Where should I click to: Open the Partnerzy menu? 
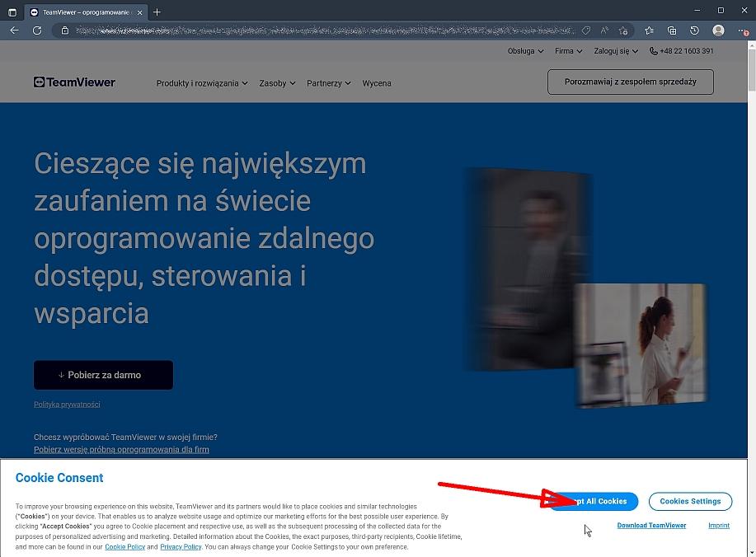coord(329,83)
